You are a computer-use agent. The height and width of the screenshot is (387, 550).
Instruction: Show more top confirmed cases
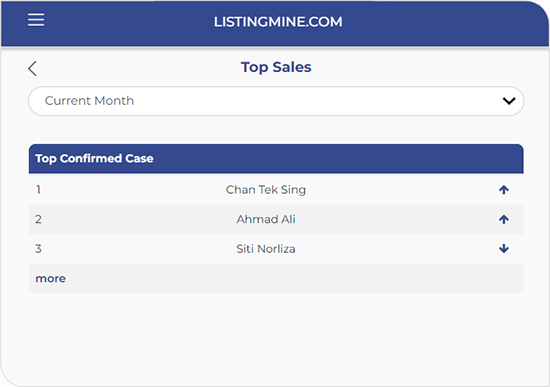[x=51, y=279]
